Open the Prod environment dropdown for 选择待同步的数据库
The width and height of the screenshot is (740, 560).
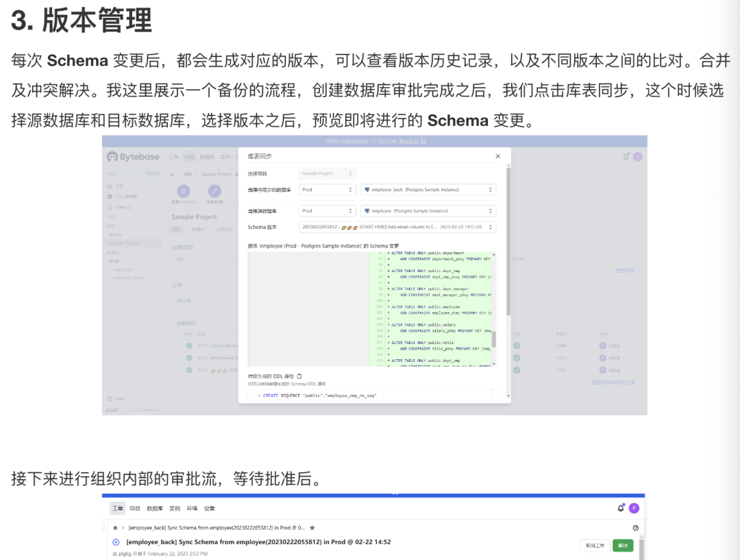(327, 190)
